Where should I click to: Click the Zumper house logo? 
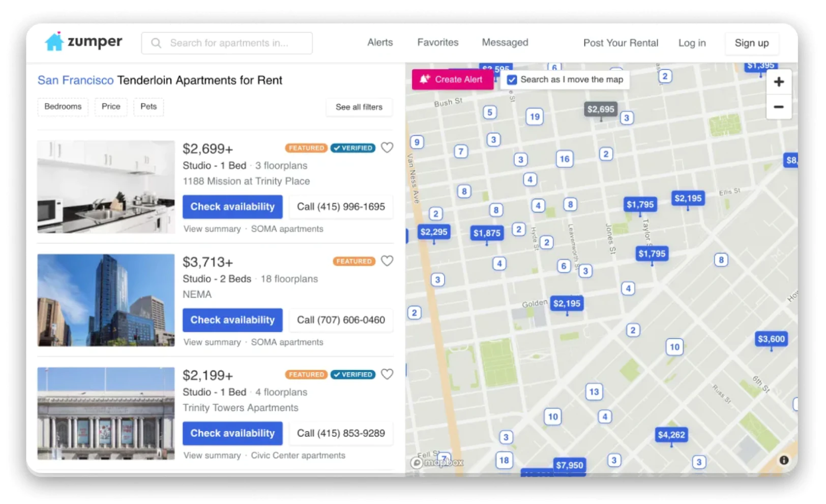point(54,41)
